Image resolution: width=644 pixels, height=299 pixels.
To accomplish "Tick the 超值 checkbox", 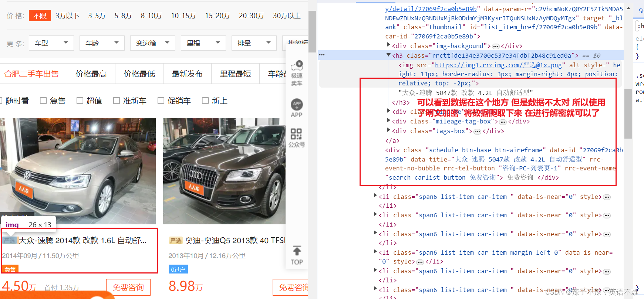I will 80,101.
